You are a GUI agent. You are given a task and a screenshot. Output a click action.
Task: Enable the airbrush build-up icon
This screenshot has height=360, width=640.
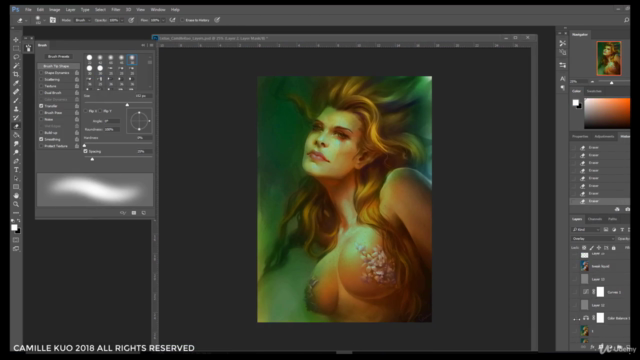click(172, 20)
